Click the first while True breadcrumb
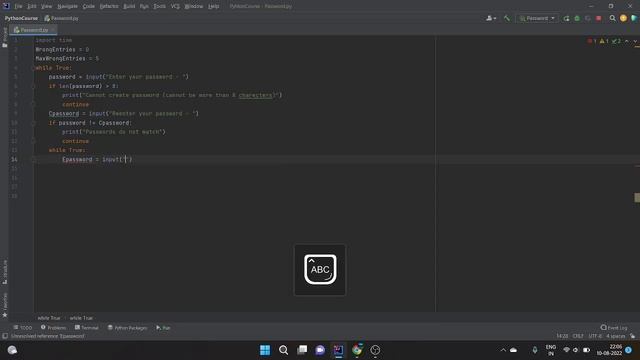 click(49, 318)
